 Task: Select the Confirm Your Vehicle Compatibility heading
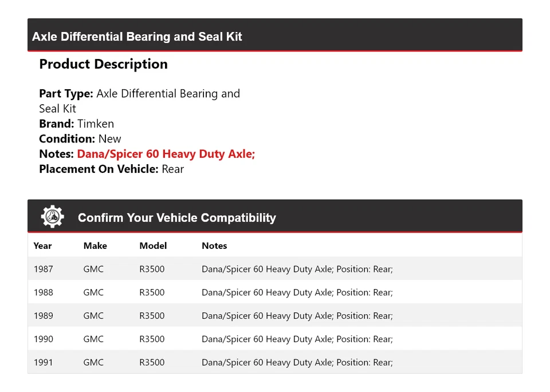click(x=176, y=218)
